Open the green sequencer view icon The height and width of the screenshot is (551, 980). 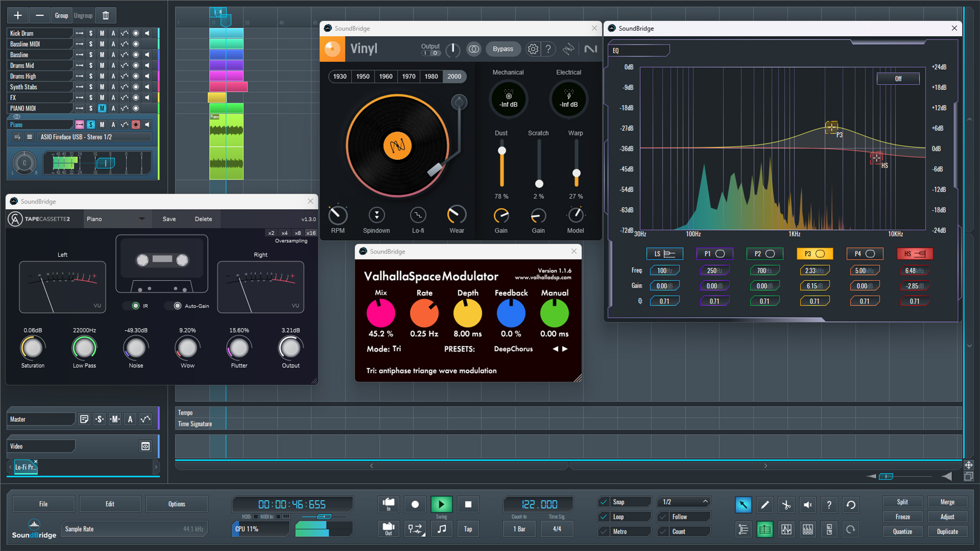[765, 530]
